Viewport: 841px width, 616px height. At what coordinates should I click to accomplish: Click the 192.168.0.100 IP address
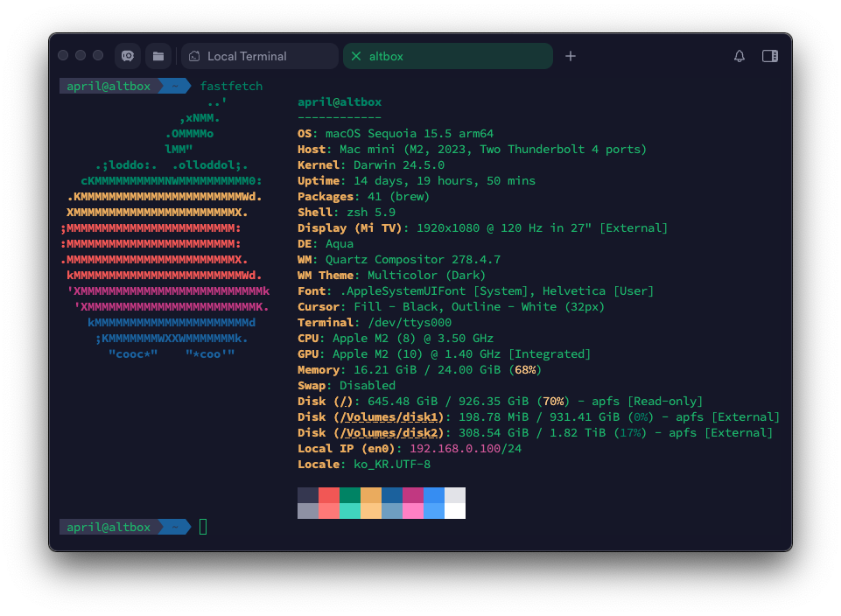pos(455,449)
